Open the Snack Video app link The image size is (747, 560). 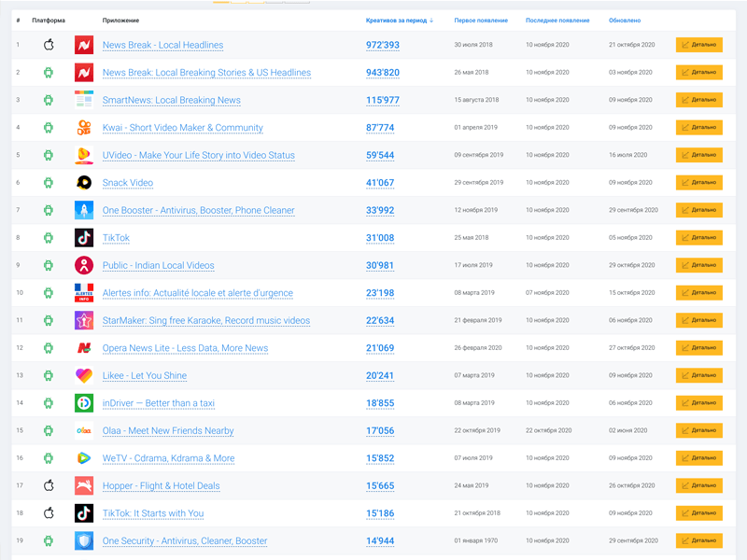pos(128,183)
